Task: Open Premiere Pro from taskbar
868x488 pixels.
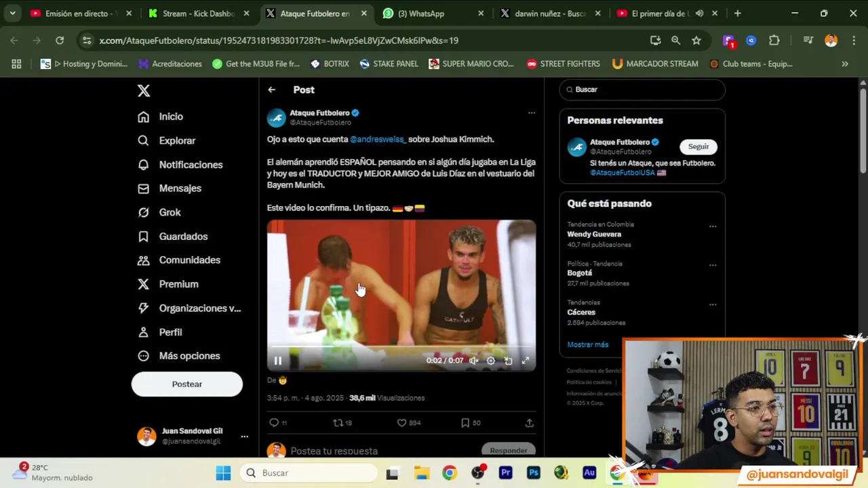Action: pyautogui.click(x=505, y=473)
